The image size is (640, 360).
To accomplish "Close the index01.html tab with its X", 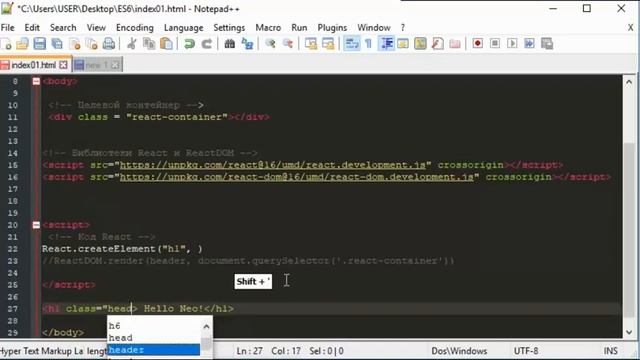I will (x=63, y=65).
